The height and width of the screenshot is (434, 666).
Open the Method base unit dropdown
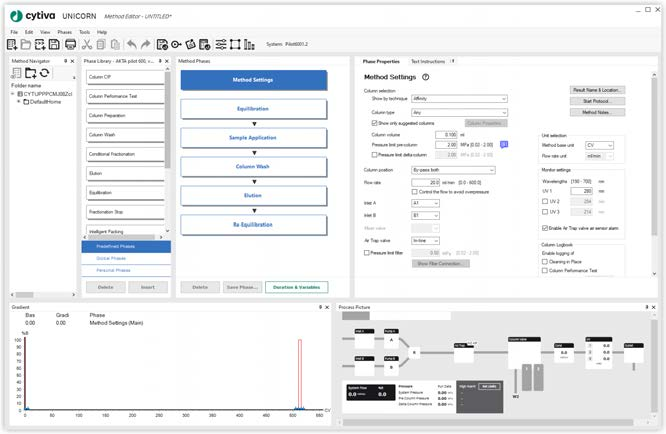tap(599, 145)
